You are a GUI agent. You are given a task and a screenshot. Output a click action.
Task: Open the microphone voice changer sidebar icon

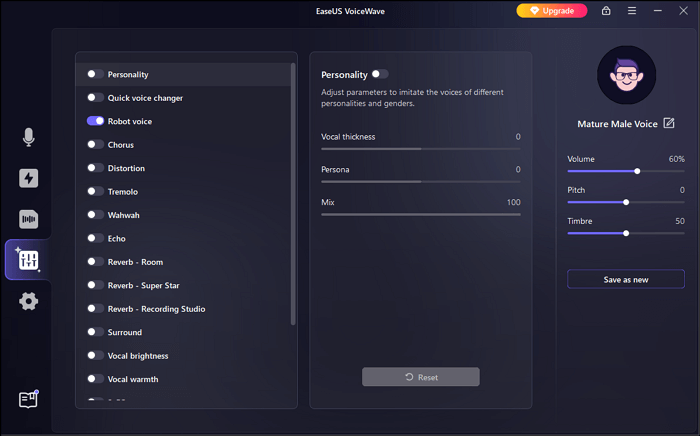pyautogui.click(x=29, y=137)
